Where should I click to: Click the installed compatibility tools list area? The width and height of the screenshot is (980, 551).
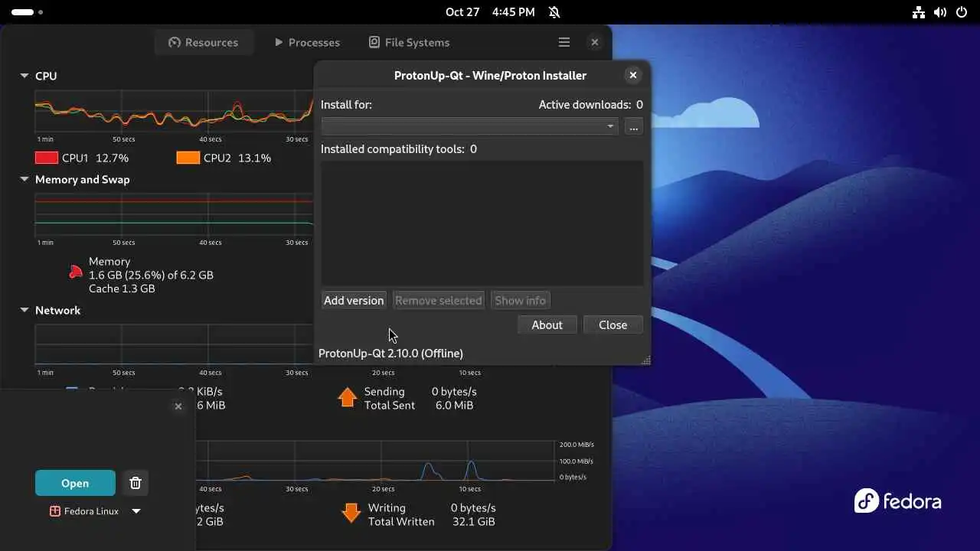tap(482, 223)
